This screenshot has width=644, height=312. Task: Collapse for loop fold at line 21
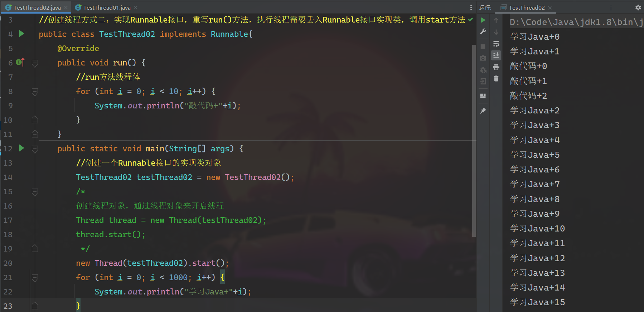(x=35, y=278)
